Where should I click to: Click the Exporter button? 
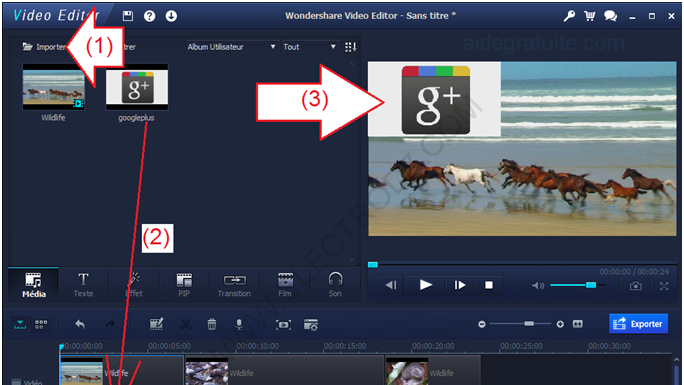click(638, 324)
